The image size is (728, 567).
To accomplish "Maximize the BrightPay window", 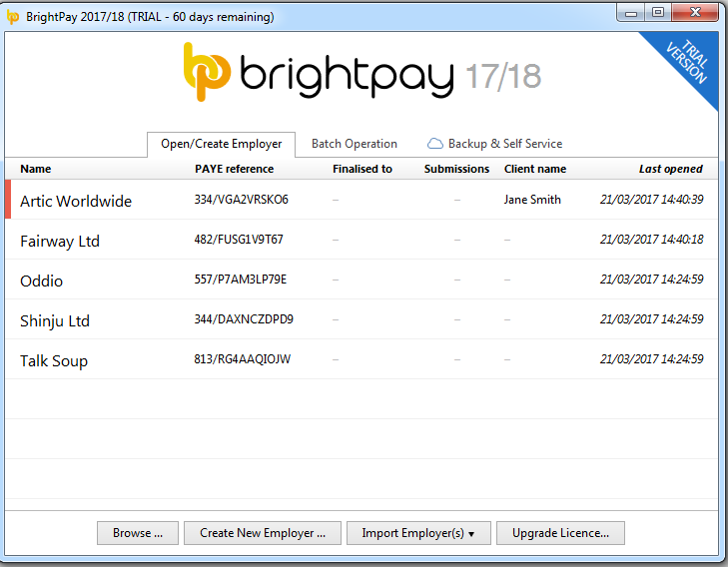I will [x=657, y=13].
